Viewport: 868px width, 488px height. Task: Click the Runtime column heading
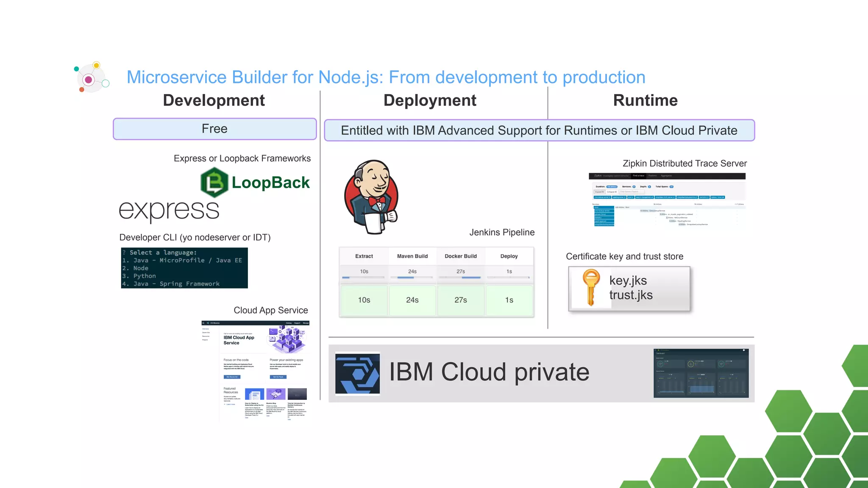click(x=645, y=100)
